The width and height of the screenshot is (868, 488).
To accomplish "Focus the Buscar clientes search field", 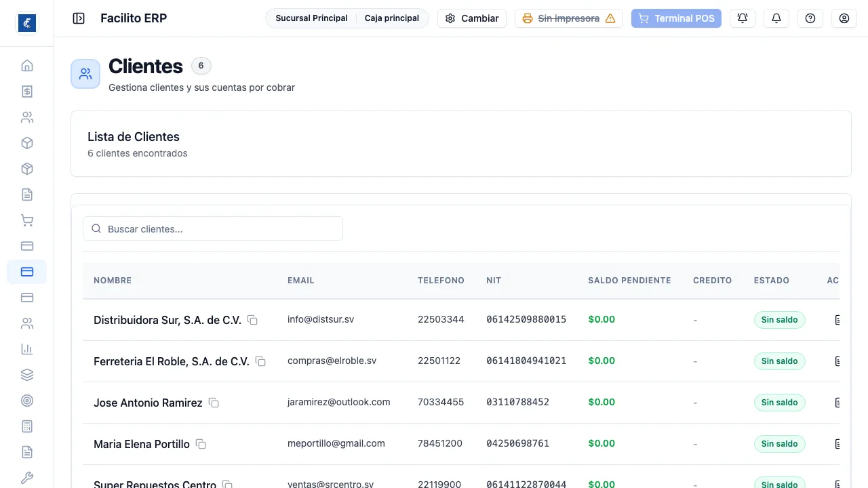I will pos(213,228).
